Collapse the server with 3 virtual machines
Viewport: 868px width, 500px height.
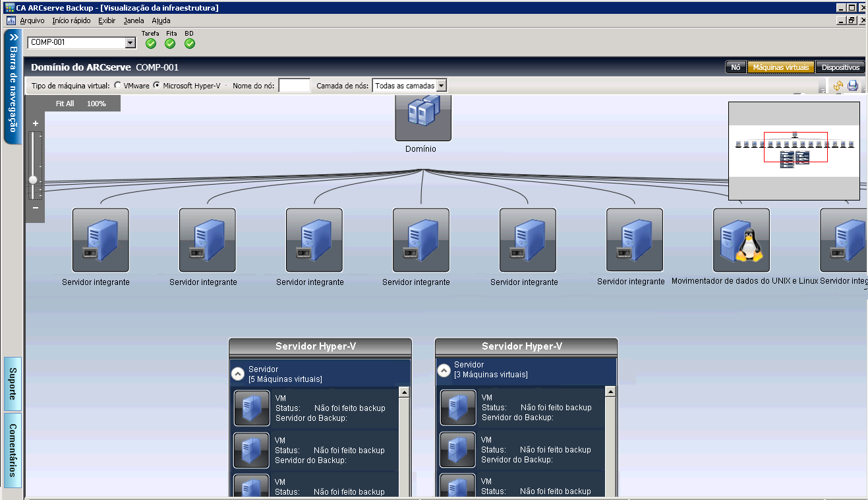click(x=444, y=370)
